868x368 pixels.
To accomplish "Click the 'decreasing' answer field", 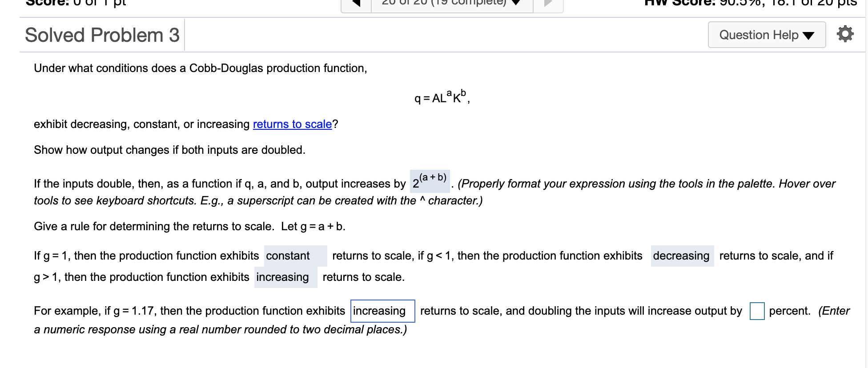I will click(682, 256).
